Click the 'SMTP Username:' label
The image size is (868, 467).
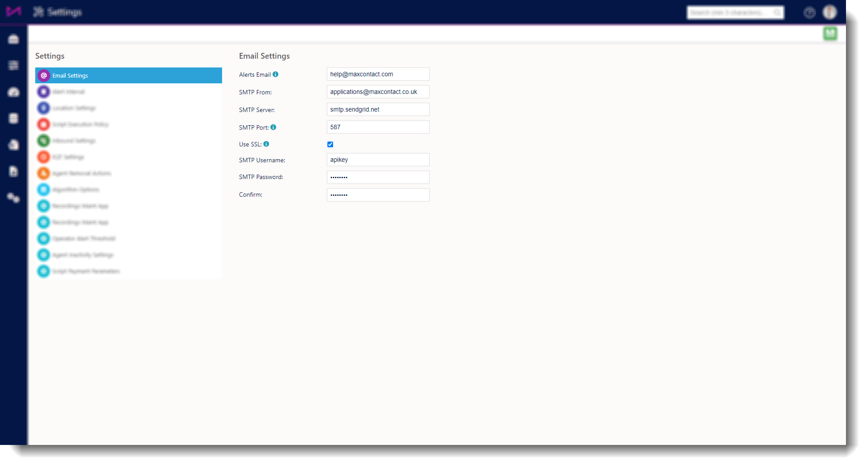pos(262,160)
